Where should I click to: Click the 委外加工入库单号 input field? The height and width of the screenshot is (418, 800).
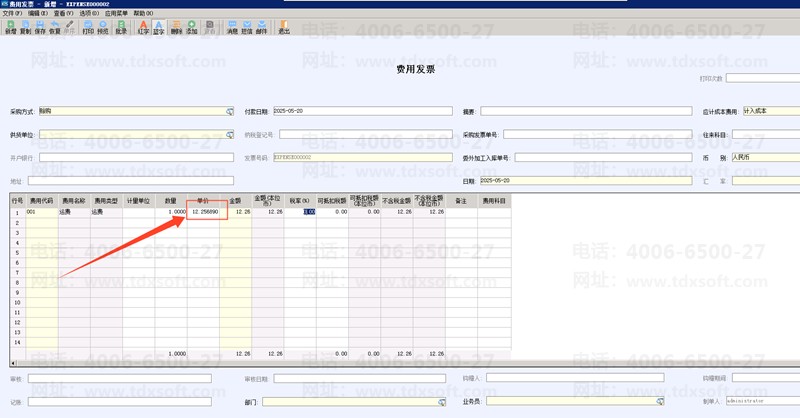[604, 158]
